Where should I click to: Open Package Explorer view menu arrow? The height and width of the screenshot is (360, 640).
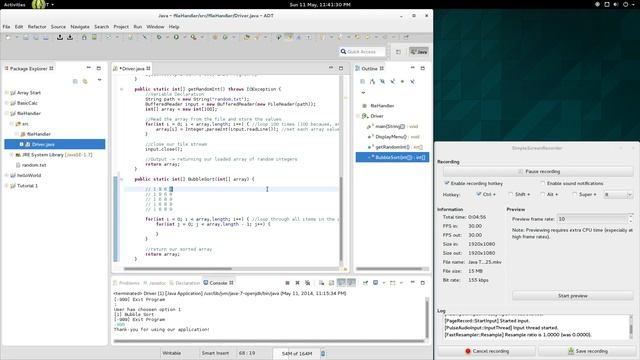(x=100, y=80)
